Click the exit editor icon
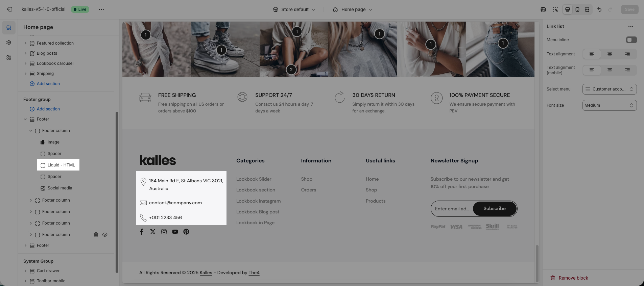 click(9, 9)
